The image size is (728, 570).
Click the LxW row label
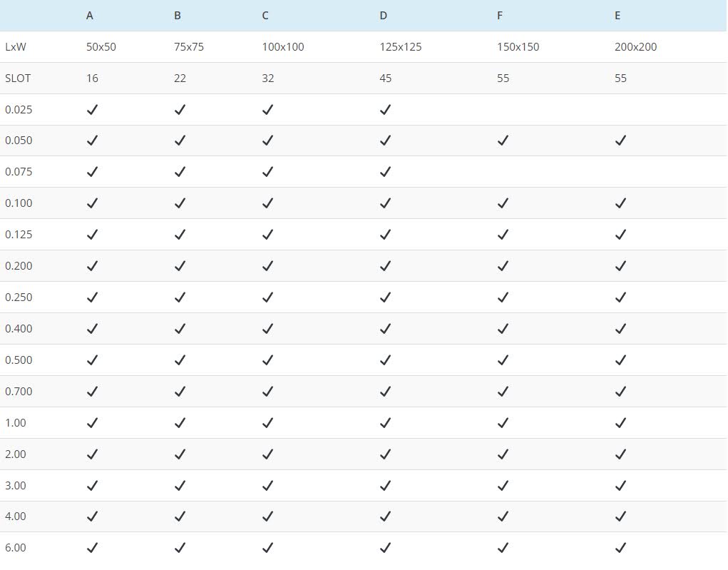point(16,47)
